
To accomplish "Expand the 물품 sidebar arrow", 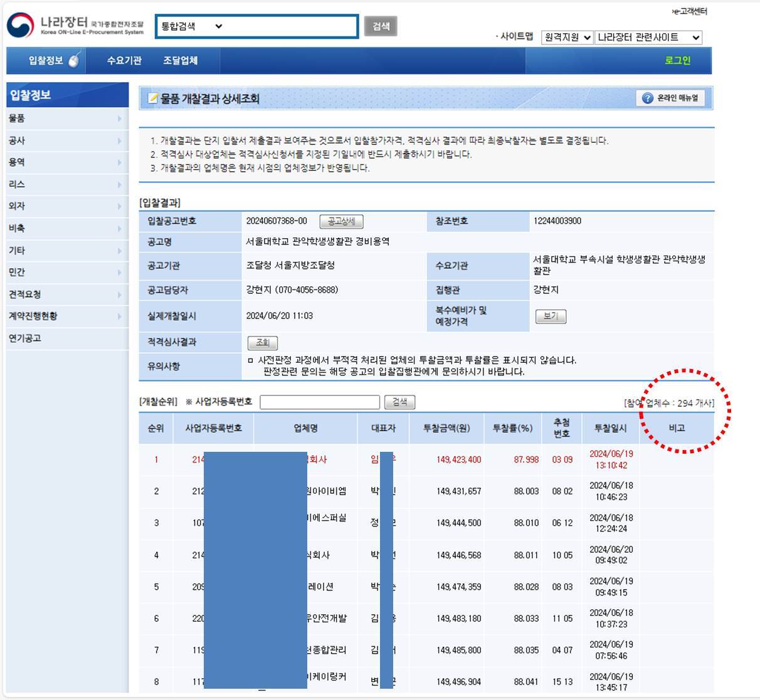I will (119, 118).
